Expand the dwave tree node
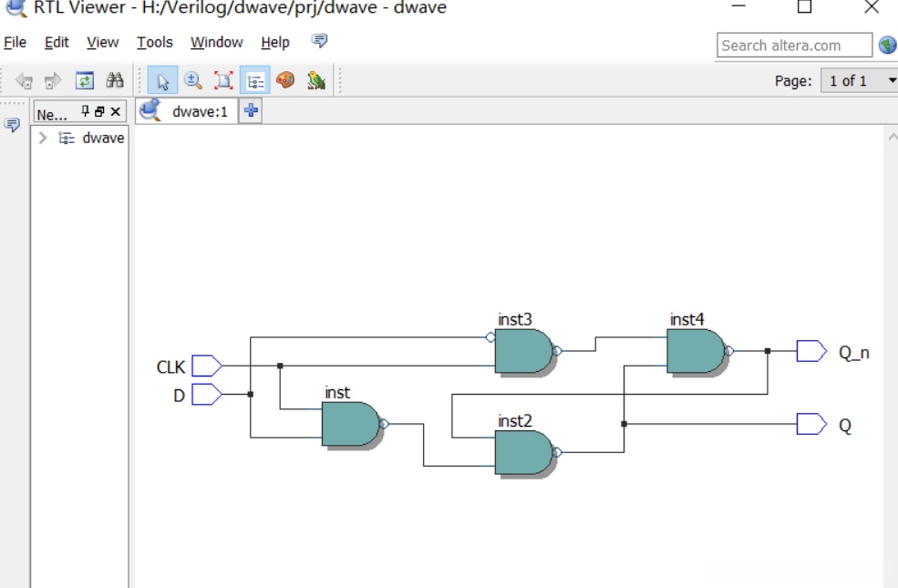 pyautogui.click(x=42, y=138)
